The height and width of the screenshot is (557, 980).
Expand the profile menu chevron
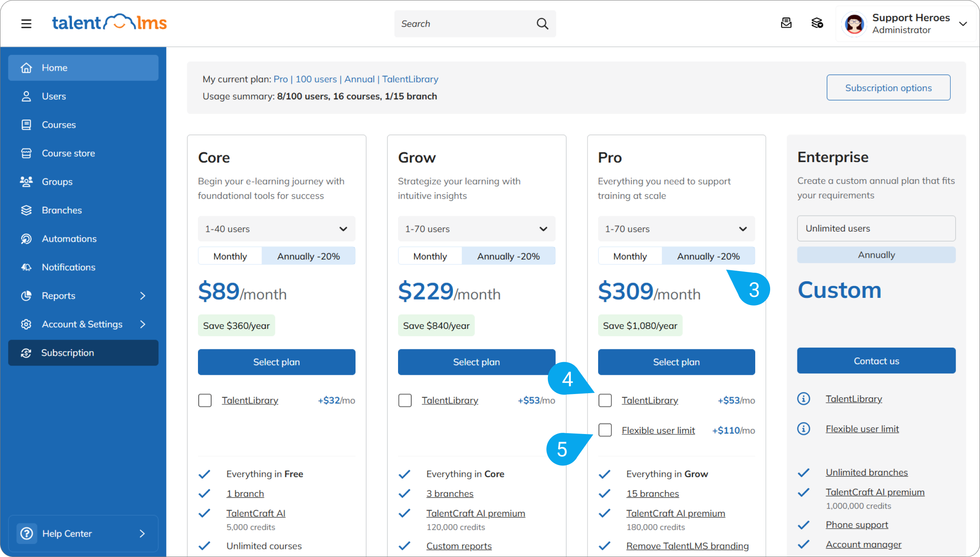pos(963,24)
